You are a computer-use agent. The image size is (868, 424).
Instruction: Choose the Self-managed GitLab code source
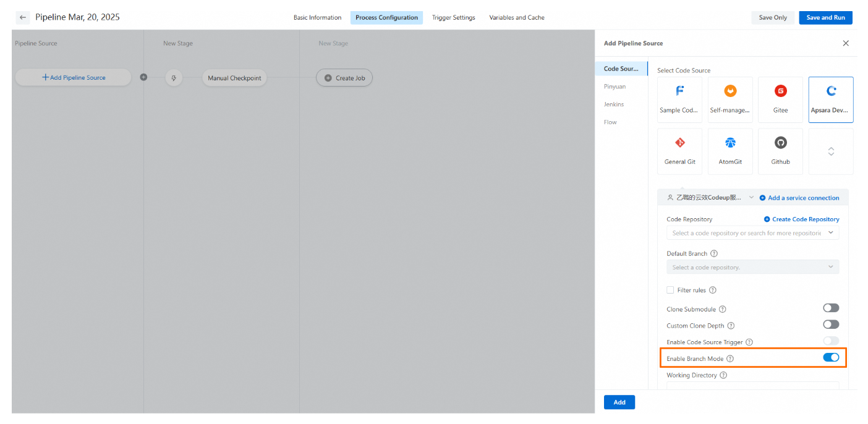pyautogui.click(x=730, y=100)
